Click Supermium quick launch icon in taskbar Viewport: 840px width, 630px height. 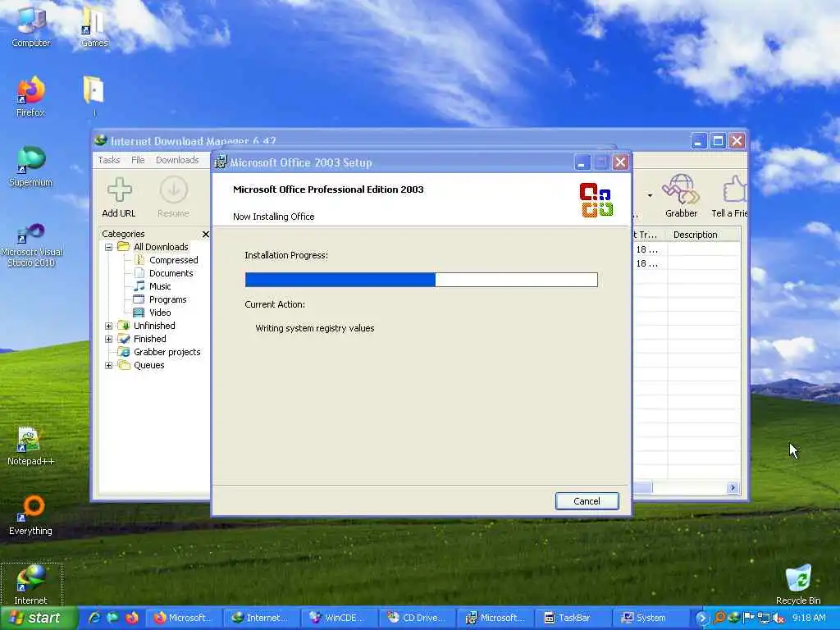[113, 618]
